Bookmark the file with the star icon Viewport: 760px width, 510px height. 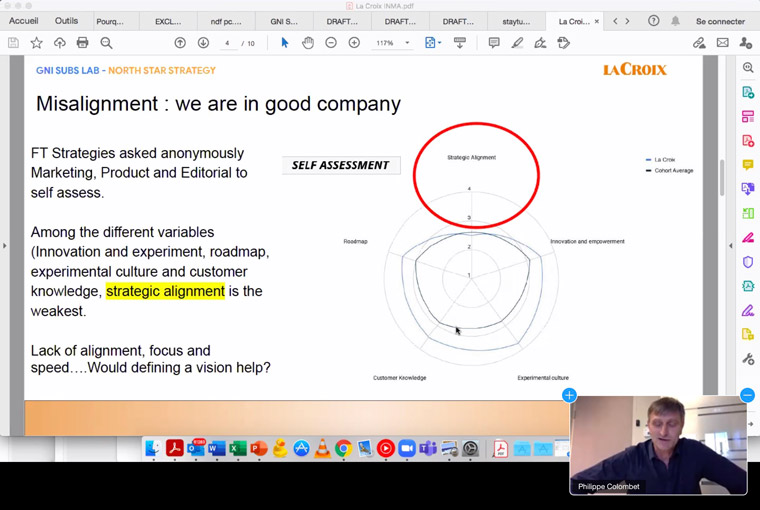(36, 43)
